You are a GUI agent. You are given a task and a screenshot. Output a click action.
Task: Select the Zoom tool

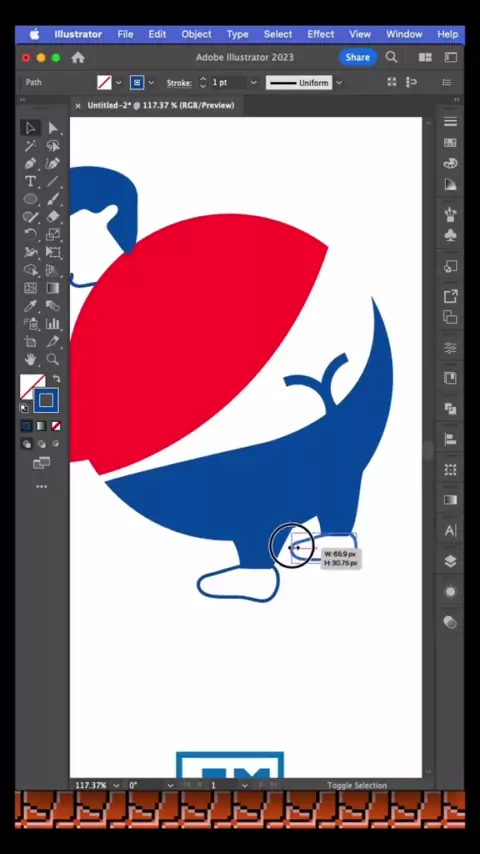(x=53, y=359)
